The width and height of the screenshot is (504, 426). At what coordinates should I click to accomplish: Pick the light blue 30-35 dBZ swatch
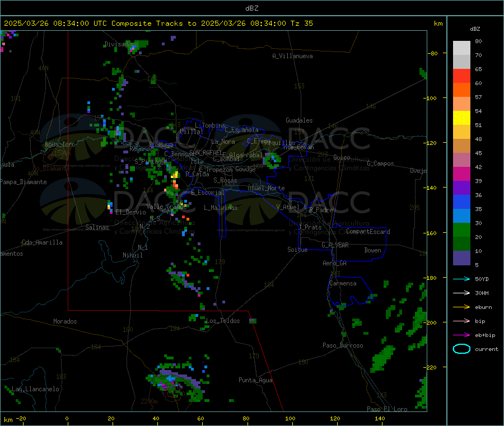[461, 216]
